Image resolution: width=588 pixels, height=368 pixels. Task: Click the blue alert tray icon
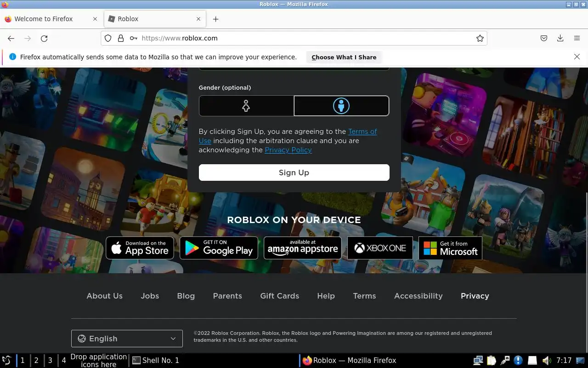[x=518, y=360]
